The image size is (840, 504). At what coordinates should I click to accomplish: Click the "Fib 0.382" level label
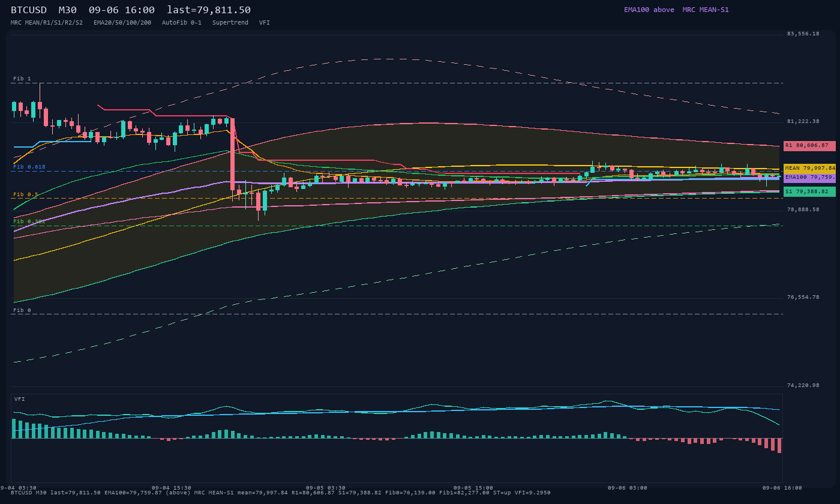pos(29,221)
